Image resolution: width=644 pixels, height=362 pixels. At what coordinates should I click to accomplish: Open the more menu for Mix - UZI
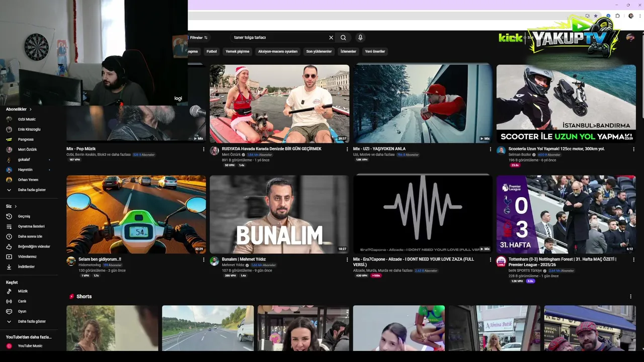[491, 149]
